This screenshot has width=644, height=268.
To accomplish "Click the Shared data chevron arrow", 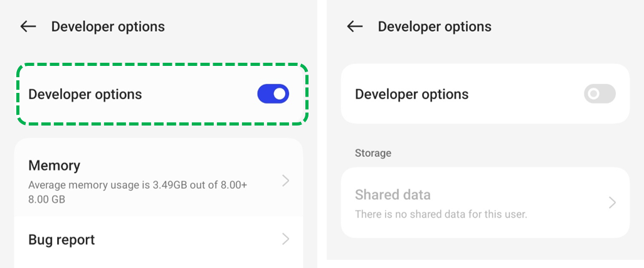I will point(613,203).
